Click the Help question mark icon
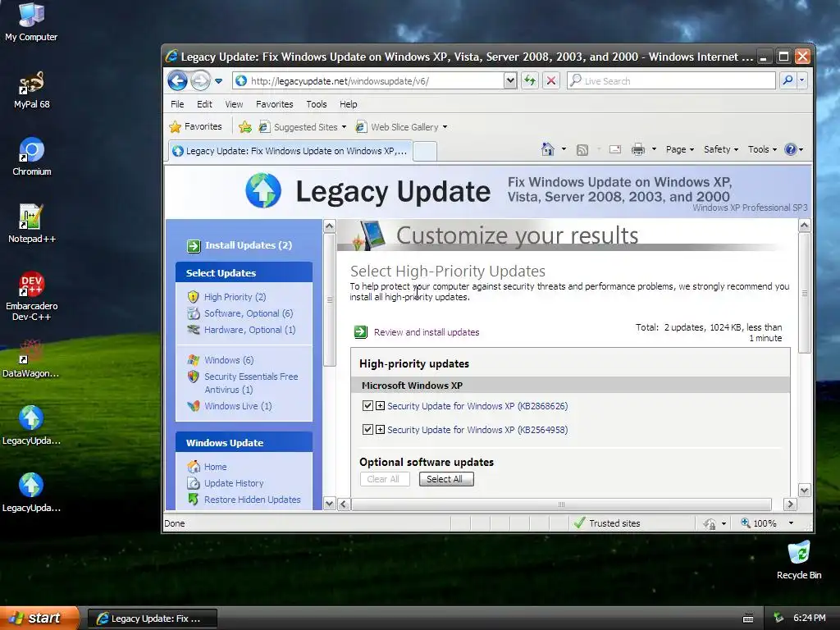 (x=790, y=149)
